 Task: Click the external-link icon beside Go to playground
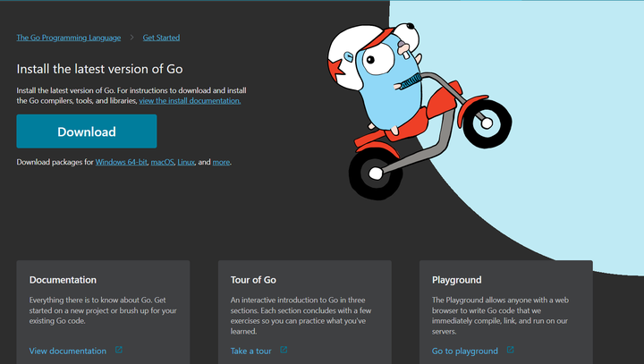point(511,351)
